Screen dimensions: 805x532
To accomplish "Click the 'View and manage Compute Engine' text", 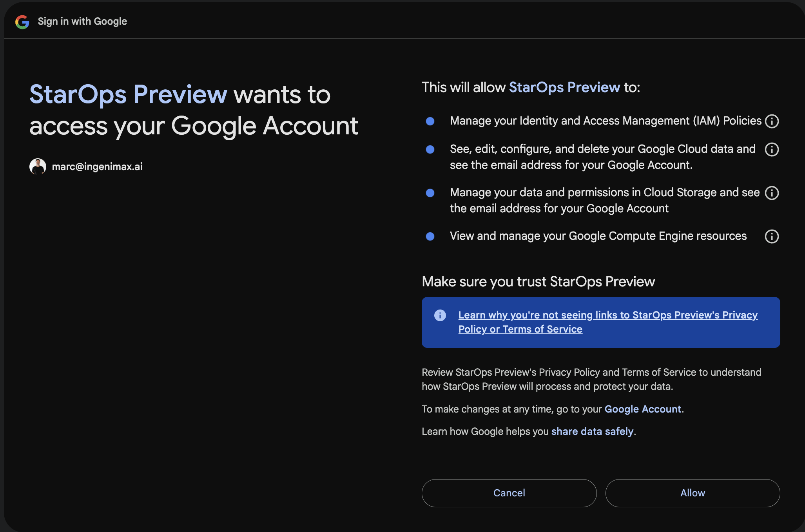I will click(x=598, y=236).
